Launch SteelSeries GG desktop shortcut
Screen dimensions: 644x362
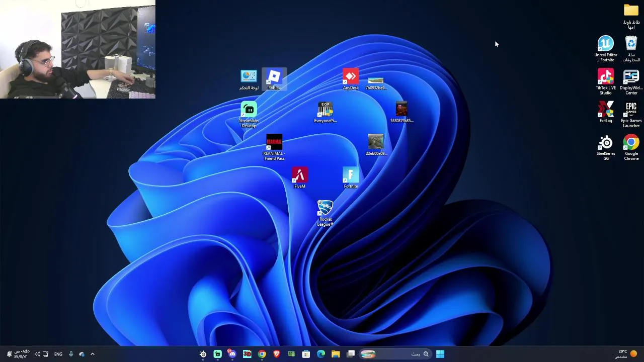[606, 148]
